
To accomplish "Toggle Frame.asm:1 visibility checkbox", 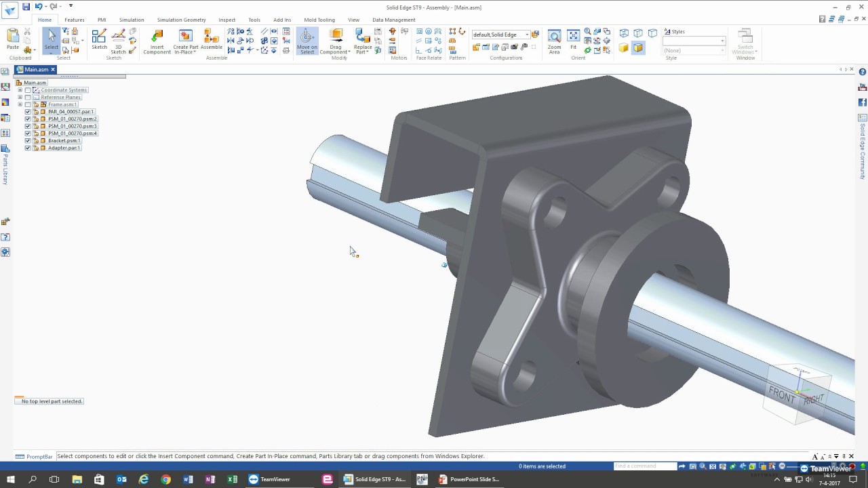I will pos(28,104).
